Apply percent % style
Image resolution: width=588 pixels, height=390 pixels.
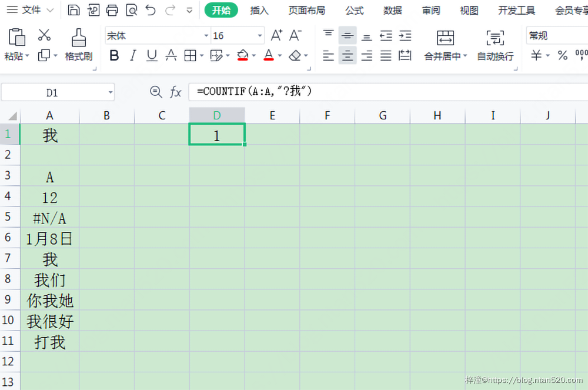(562, 55)
